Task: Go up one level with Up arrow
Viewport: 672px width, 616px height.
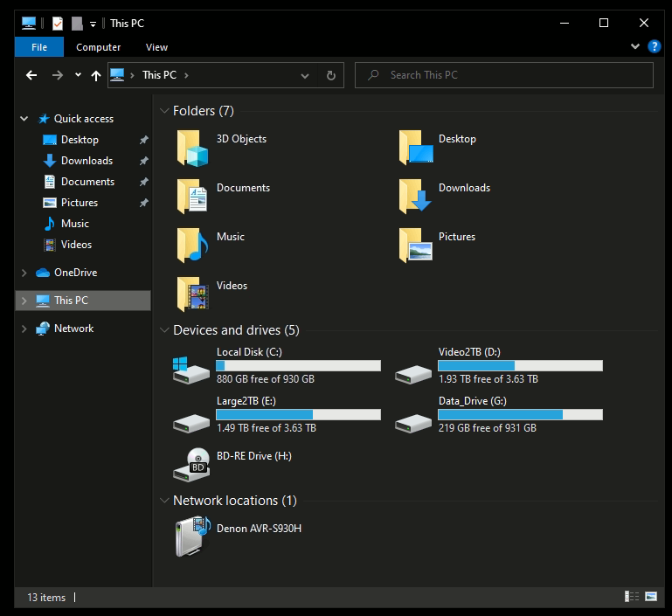Action: (x=96, y=75)
